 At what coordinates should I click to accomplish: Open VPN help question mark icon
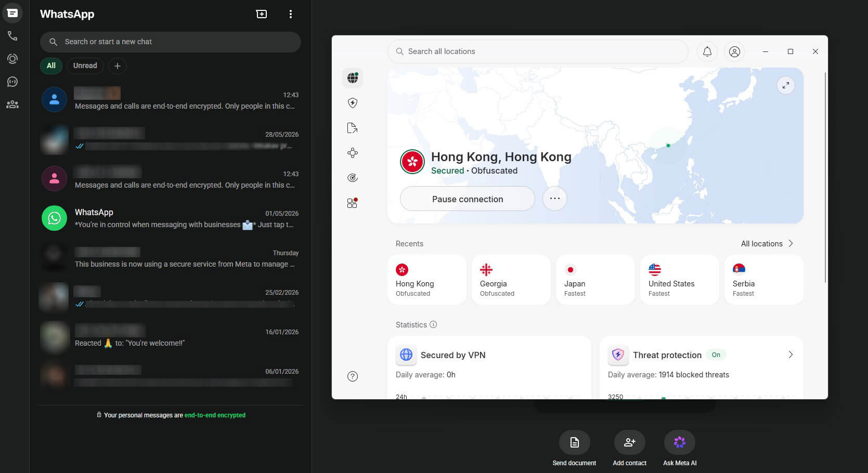pos(353,376)
